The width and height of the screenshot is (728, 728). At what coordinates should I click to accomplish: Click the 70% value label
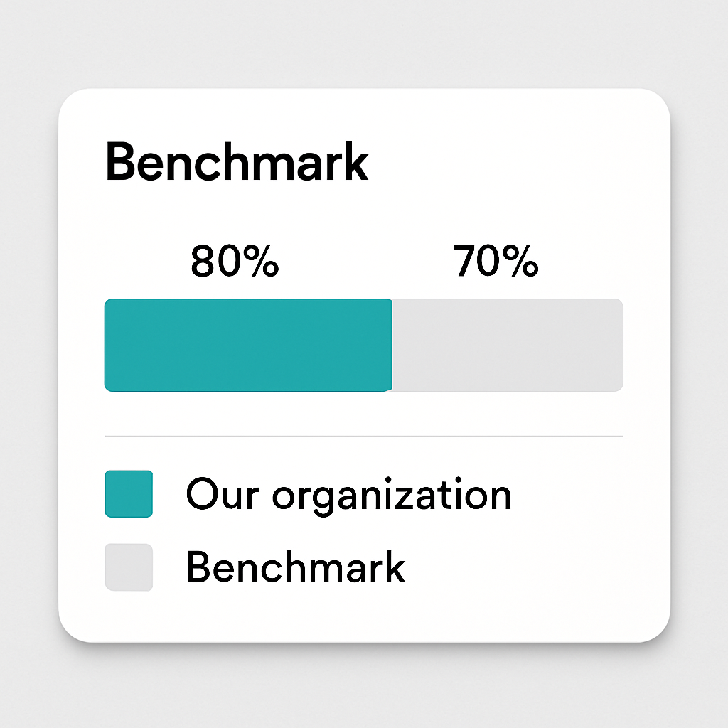point(496,262)
